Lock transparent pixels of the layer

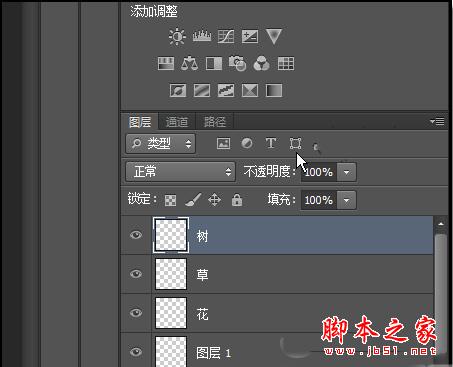point(170,200)
